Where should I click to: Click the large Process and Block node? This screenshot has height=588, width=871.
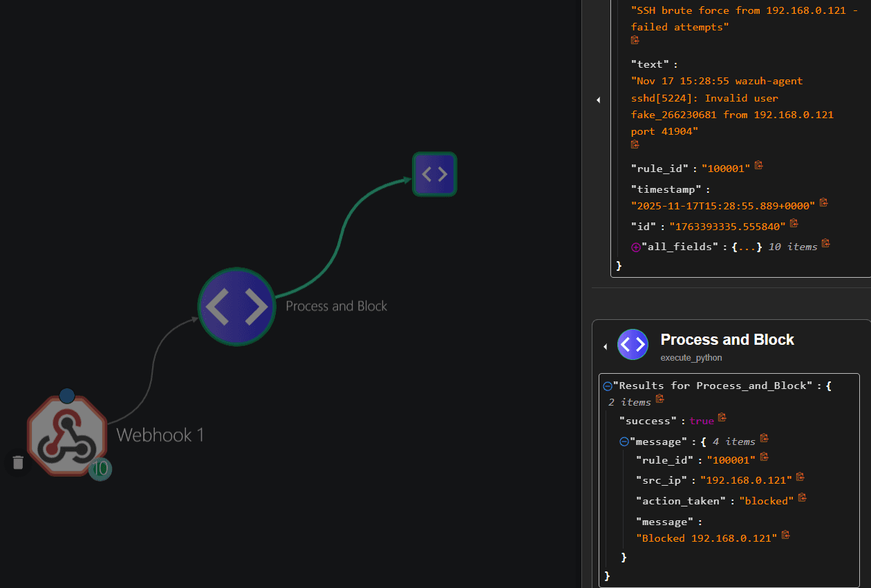point(237,306)
